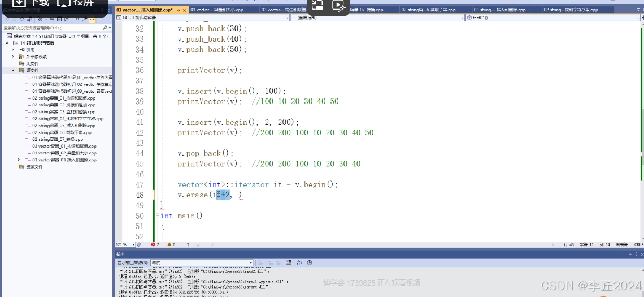This screenshot has height=297, width=644.
Task: Focus the Solution Explorer search box
Action: point(52,28)
